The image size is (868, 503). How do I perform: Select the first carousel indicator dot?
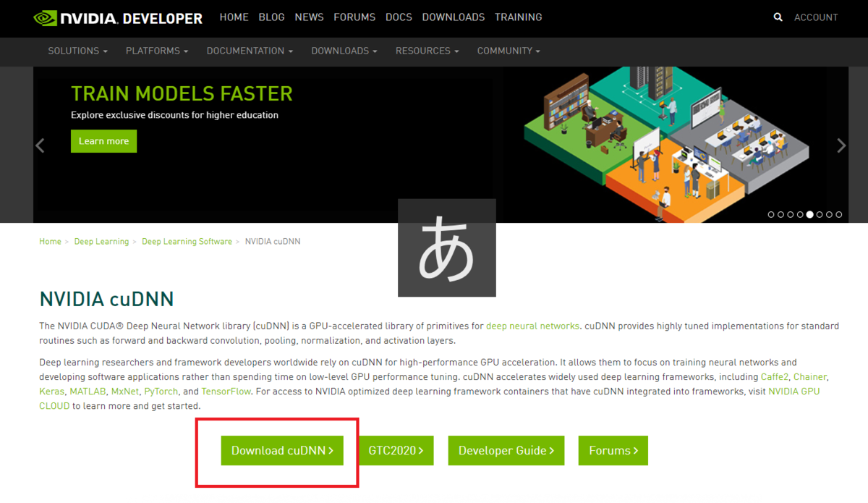[771, 214]
